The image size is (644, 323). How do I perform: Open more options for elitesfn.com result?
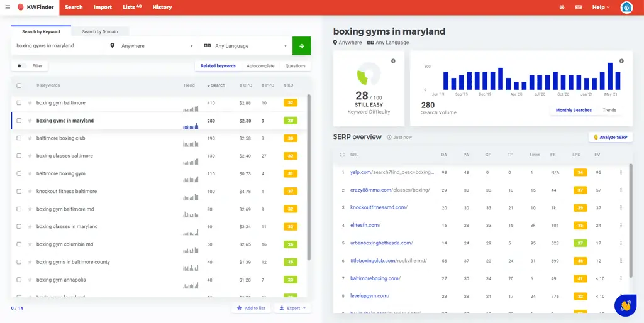(621, 226)
